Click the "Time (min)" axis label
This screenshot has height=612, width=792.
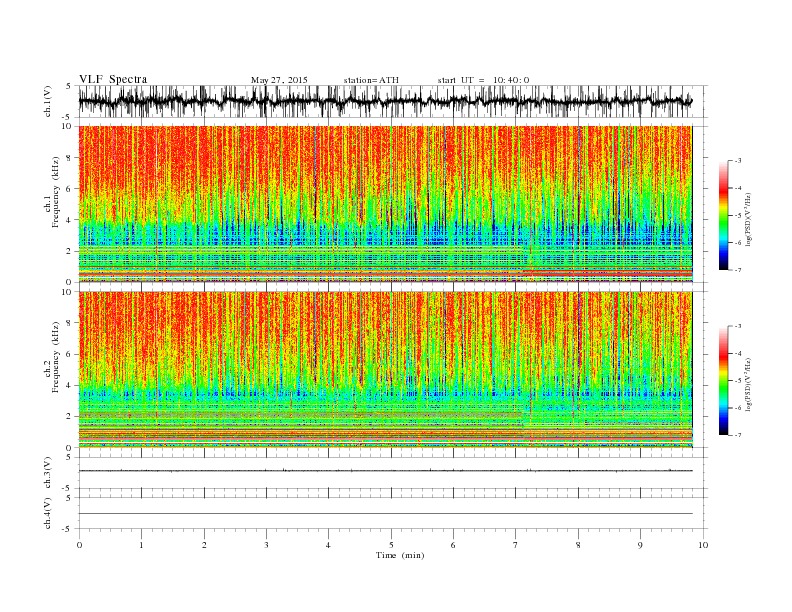(400, 555)
